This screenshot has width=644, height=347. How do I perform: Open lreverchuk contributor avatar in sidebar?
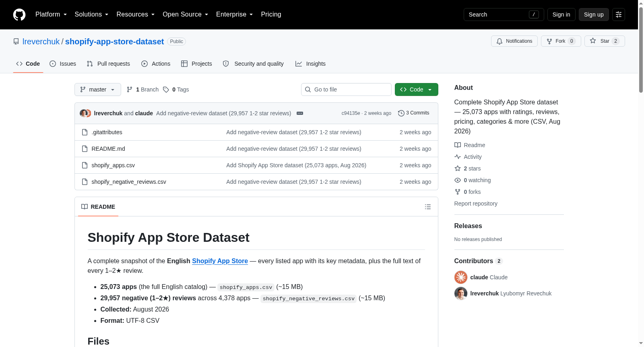point(461,293)
